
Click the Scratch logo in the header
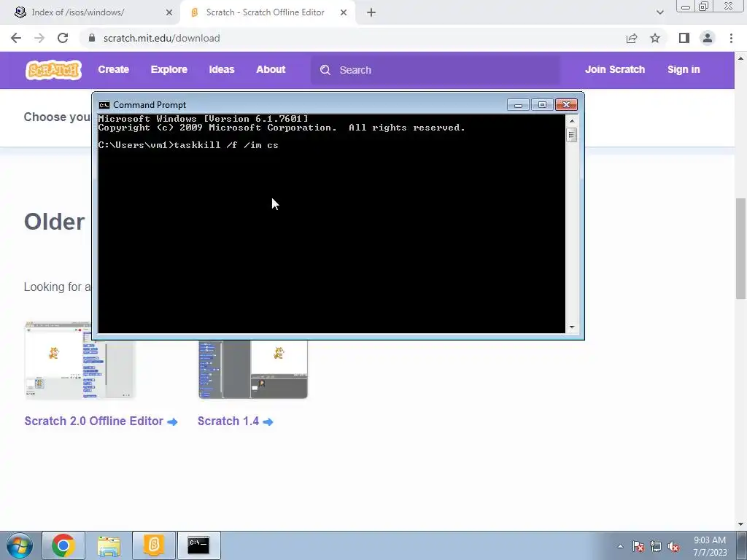pos(53,70)
